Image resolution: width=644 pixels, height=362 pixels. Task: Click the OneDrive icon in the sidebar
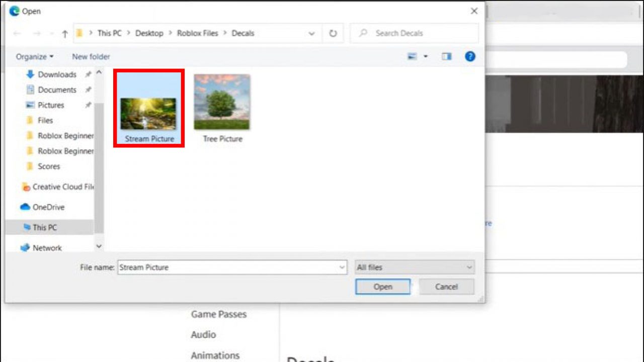pos(26,207)
